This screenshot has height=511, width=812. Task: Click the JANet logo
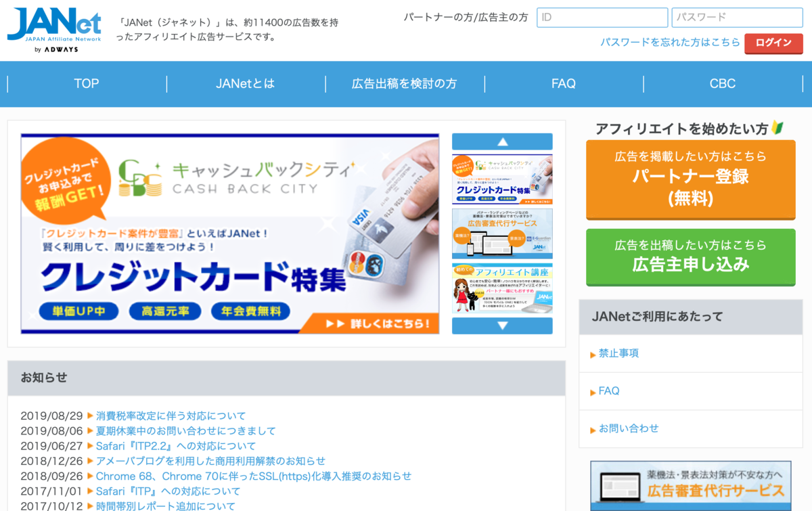pos(54,30)
